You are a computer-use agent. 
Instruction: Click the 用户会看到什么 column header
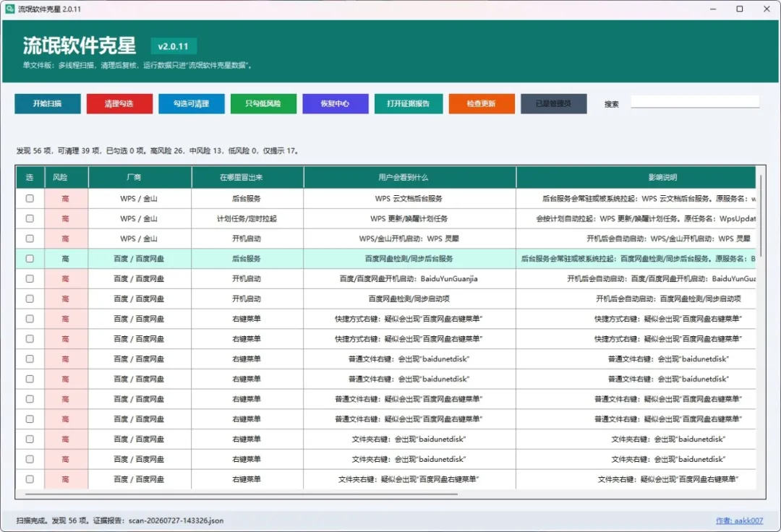(409, 177)
